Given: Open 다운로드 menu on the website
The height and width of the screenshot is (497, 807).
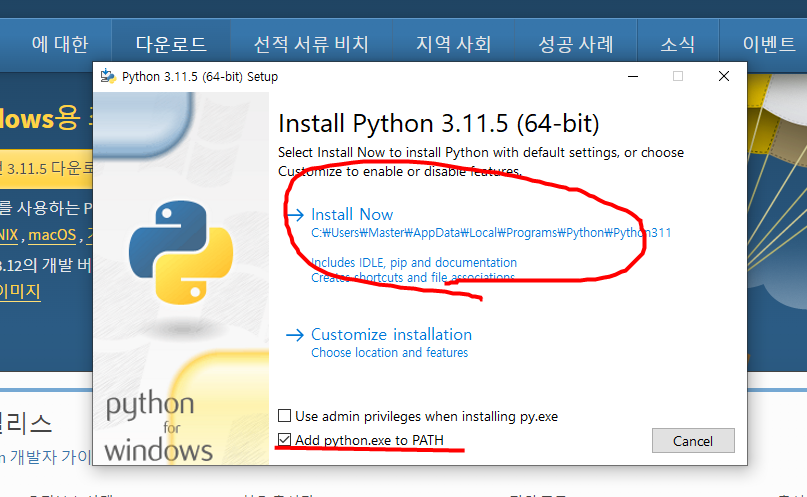Looking at the screenshot, I should click(x=171, y=44).
